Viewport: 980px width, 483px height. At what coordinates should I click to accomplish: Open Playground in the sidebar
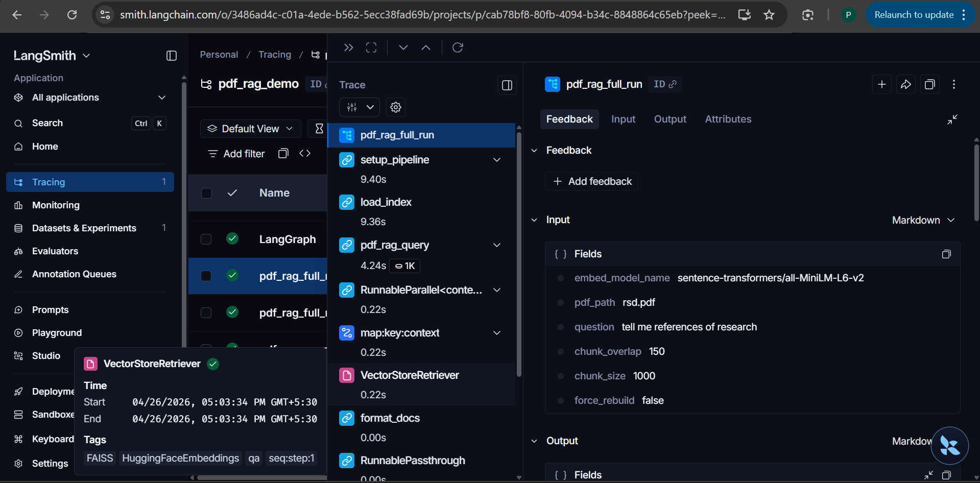90,333
